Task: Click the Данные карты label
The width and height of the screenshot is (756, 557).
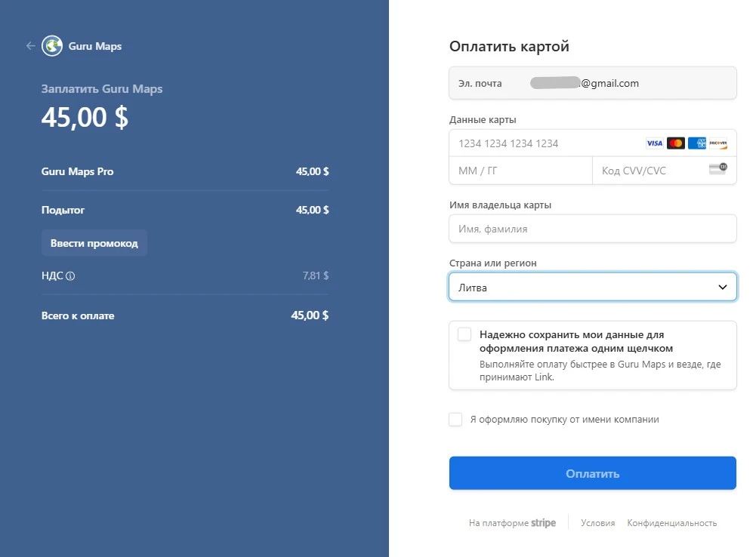Action: 483,119
